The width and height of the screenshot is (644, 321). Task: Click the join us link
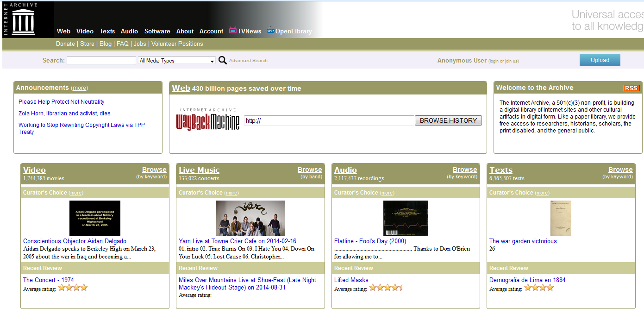tap(511, 61)
